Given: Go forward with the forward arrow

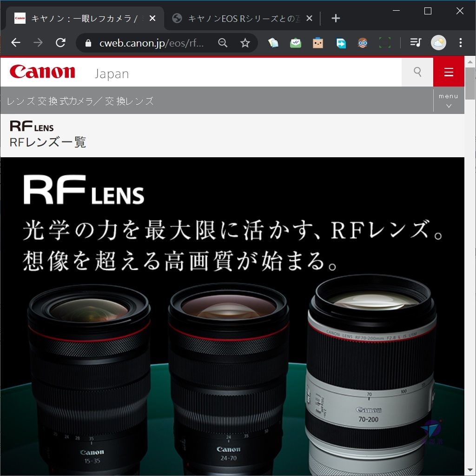Looking at the screenshot, I should point(38,42).
